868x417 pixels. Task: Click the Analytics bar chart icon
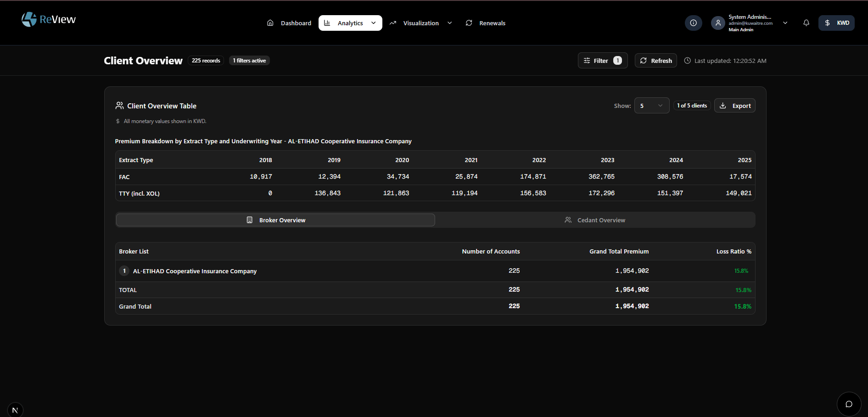point(327,23)
